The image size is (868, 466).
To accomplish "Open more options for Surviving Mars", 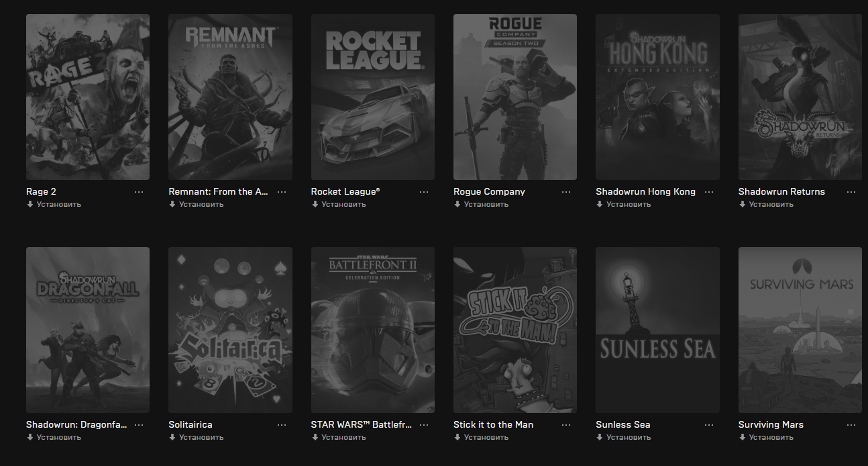I will [851, 424].
